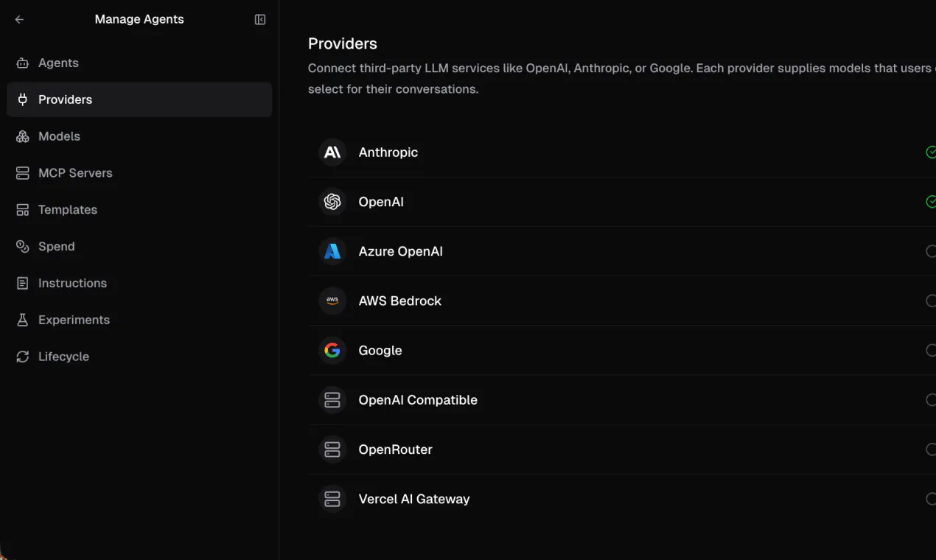This screenshot has width=936, height=560.
Task: Click the status circle on Azure OpenAI row
Action: pos(931,251)
